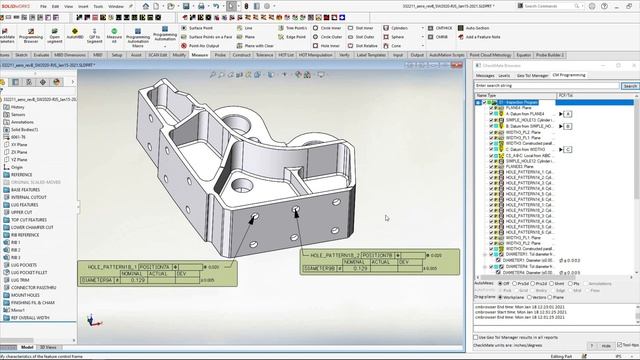Select the Slot Inner tool
Screen dimensions: 640x360
tap(360, 28)
